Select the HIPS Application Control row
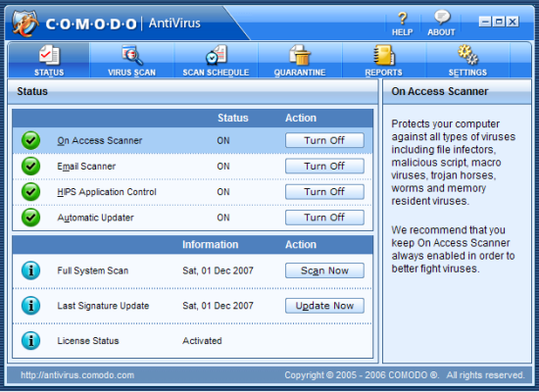The width and height of the screenshot is (539, 392). click(x=192, y=192)
